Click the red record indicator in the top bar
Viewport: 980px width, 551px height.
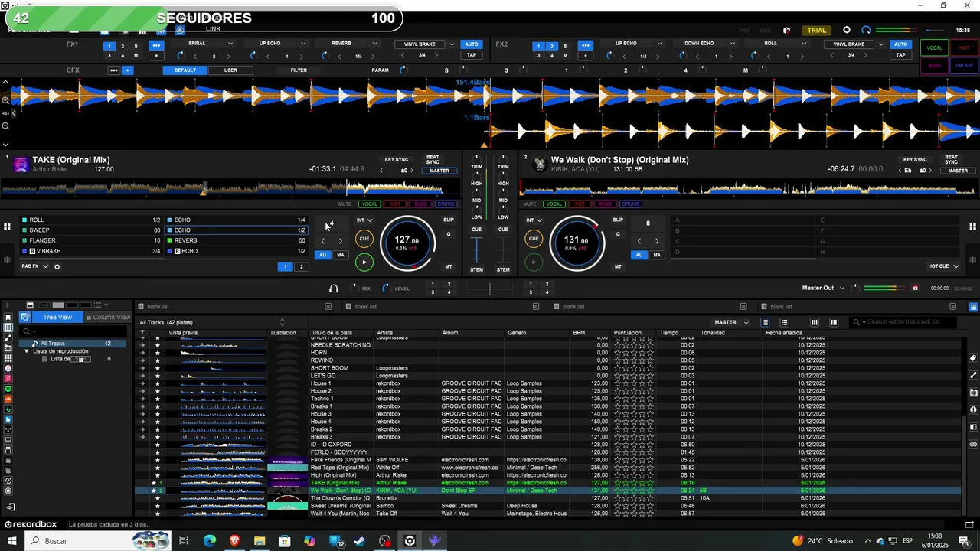[786, 31]
